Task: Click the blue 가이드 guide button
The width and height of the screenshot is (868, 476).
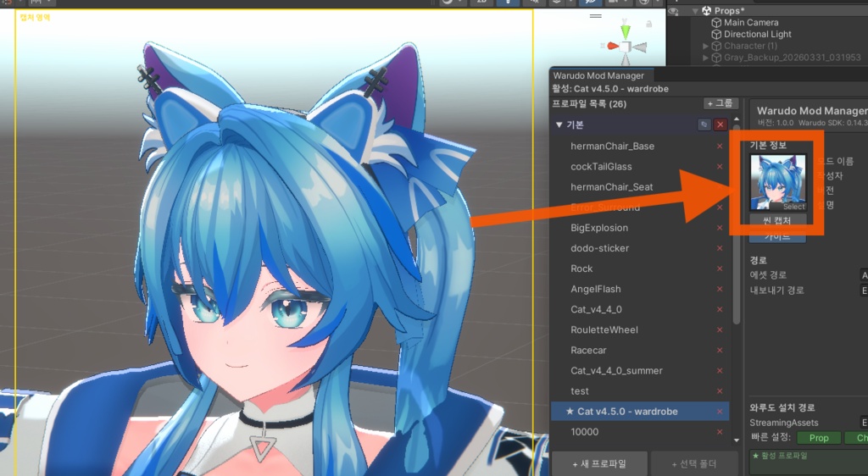Action: pos(777,236)
